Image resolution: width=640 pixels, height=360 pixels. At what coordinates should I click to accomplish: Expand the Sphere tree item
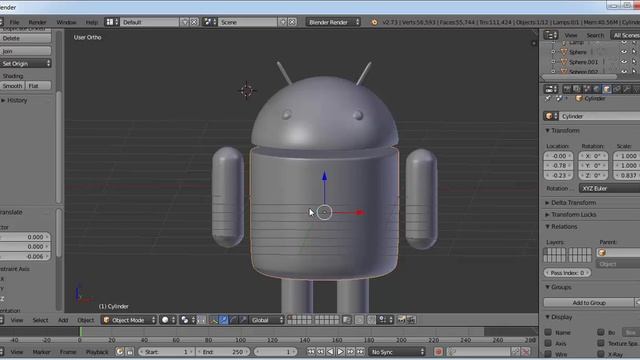click(x=553, y=52)
